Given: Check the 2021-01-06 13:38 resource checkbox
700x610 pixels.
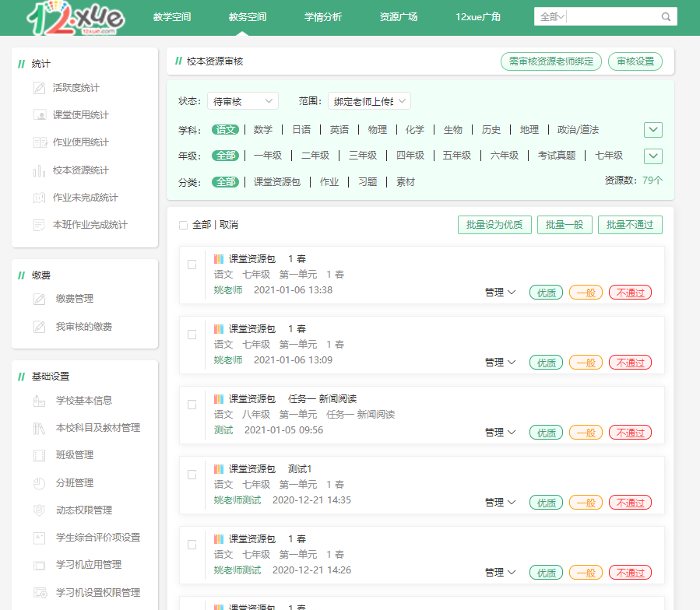Looking at the screenshot, I should pos(192,265).
